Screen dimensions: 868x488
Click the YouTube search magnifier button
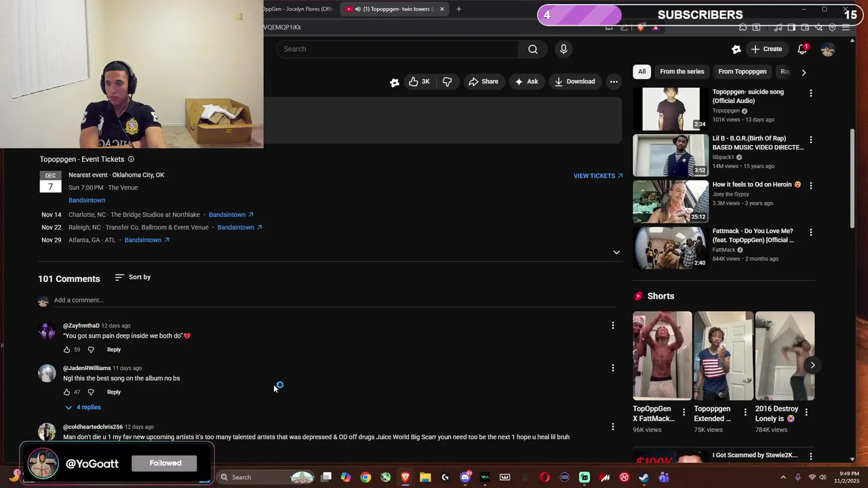click(533, 49)
